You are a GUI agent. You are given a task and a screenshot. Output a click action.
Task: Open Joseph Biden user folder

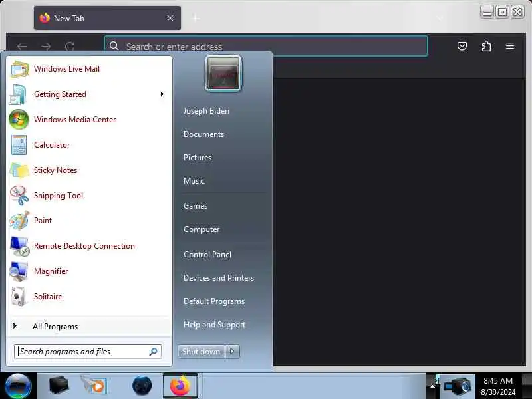point(206,111)
